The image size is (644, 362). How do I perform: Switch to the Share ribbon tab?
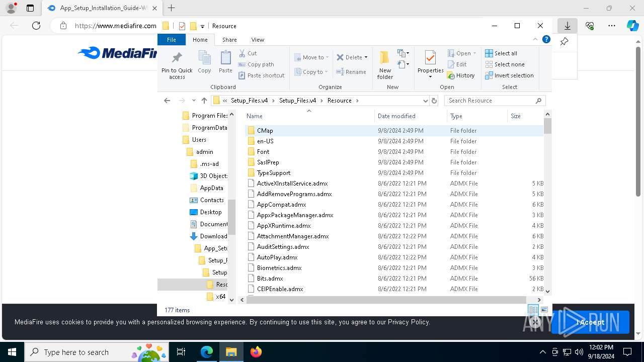(x=229, y=40)
